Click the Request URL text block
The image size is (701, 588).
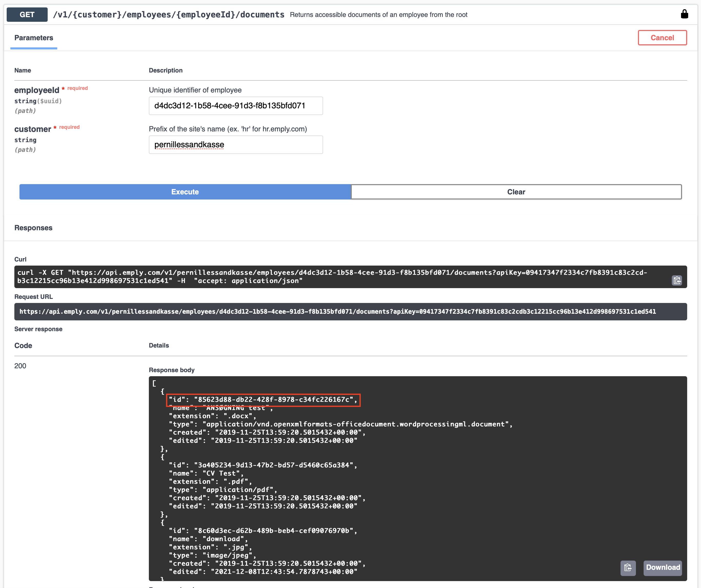click(337, 312)
